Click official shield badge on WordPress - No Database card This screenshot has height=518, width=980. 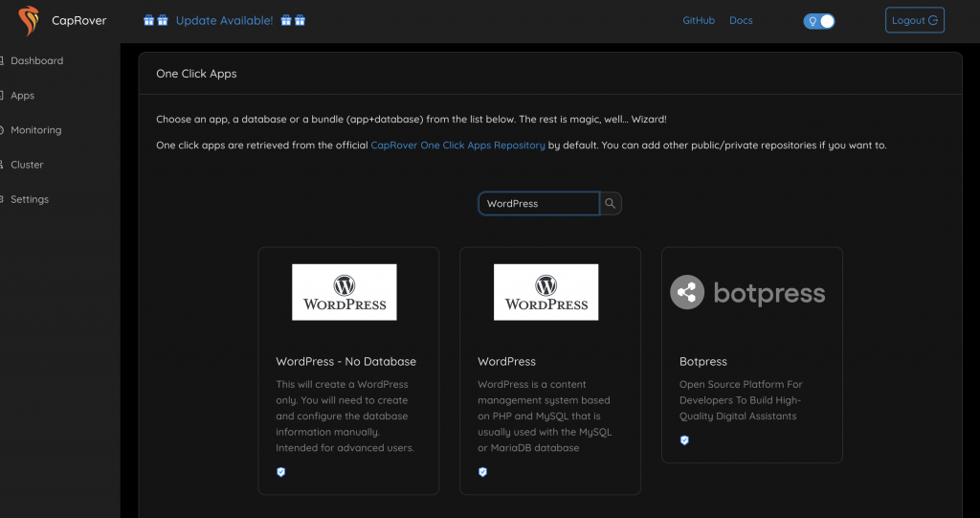[280, 472]
